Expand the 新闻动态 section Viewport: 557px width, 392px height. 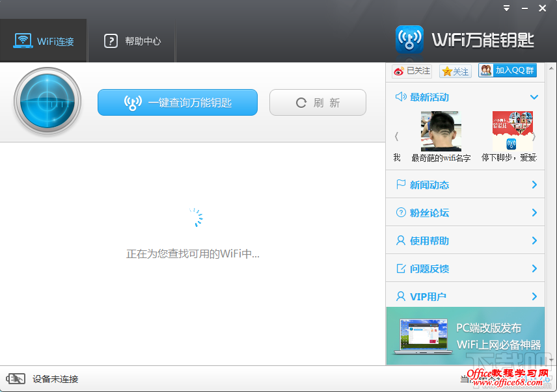click(x=534, y=184)
